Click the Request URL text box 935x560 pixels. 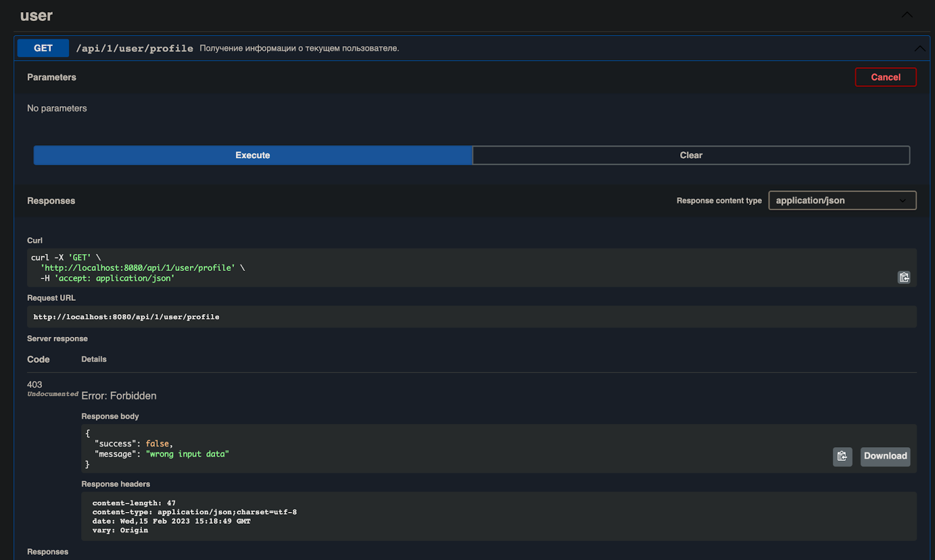click(409, 317)
